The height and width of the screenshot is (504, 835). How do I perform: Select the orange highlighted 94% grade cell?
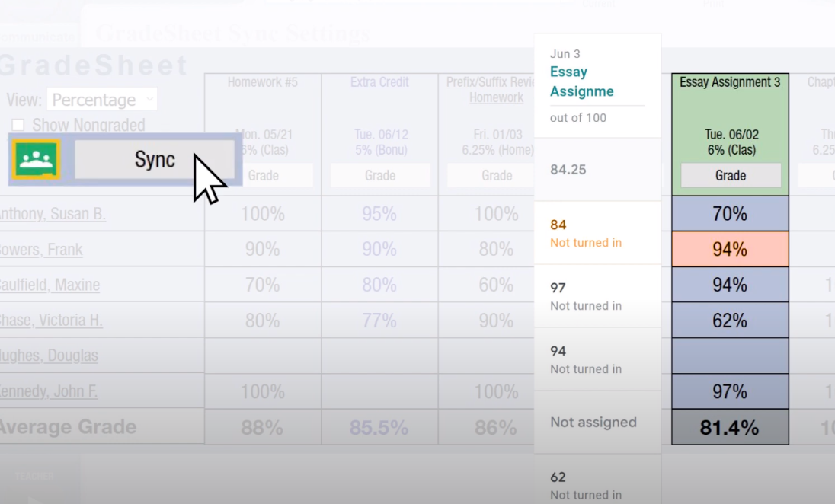pos(730,249)
